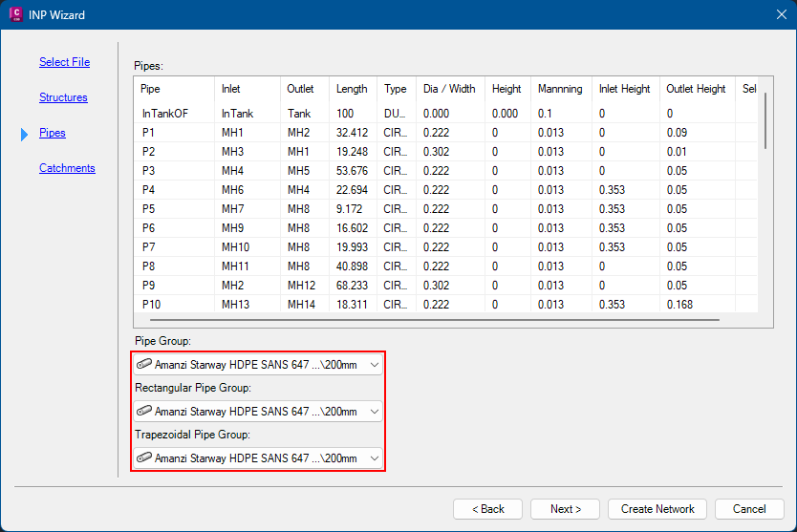Sort by the Length column header

tap(354, 89)
